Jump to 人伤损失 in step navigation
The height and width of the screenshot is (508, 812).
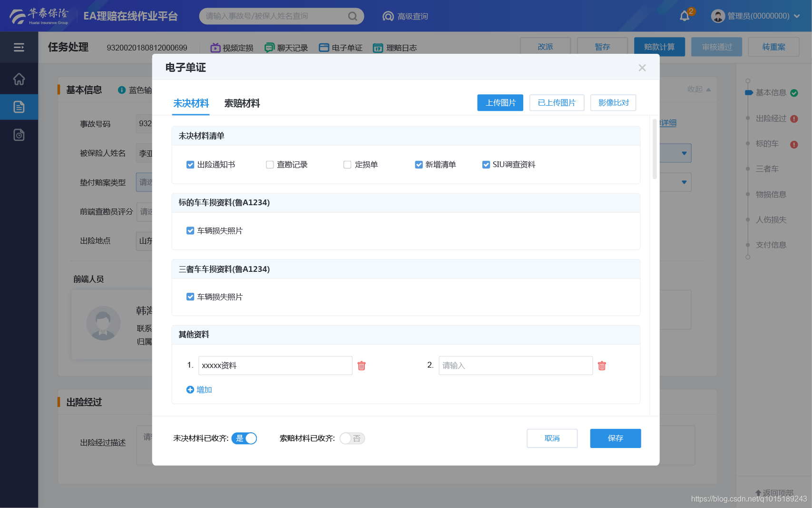(771, 220)
